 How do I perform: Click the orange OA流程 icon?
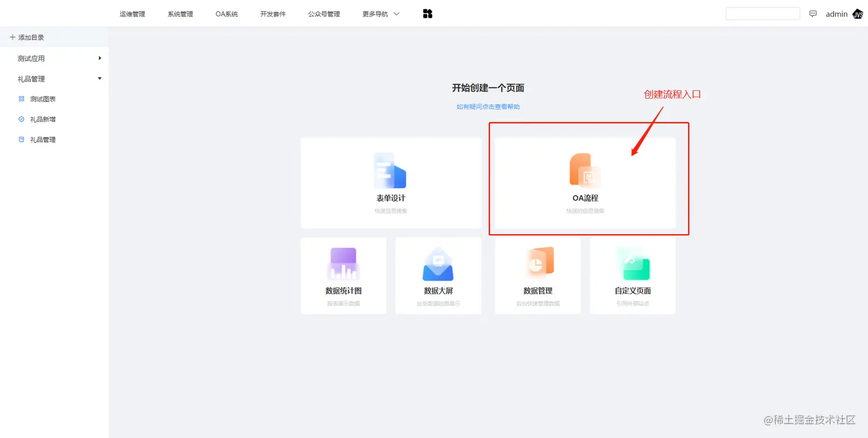(x=585, y=170)
